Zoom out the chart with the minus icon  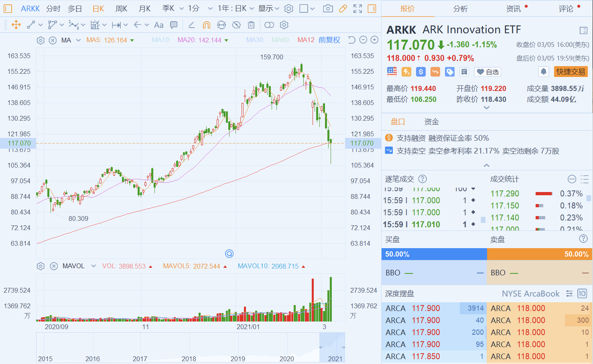pos(363,40)
